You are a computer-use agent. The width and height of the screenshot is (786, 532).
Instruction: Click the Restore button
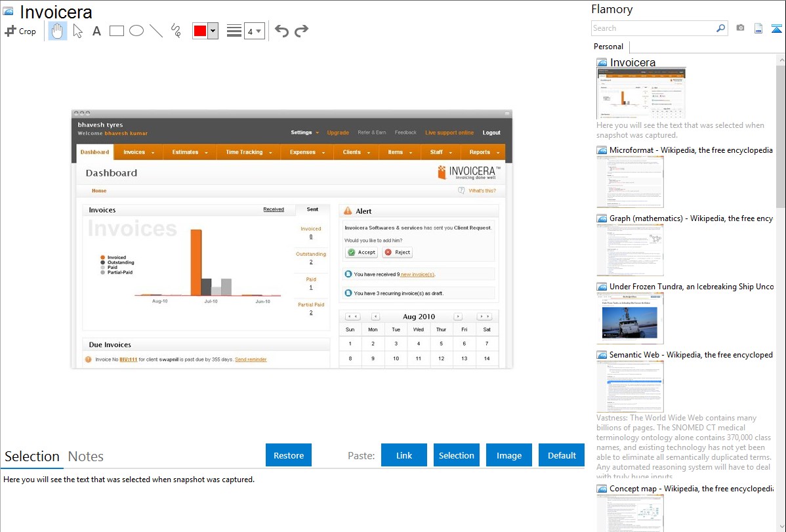(289, 455)
